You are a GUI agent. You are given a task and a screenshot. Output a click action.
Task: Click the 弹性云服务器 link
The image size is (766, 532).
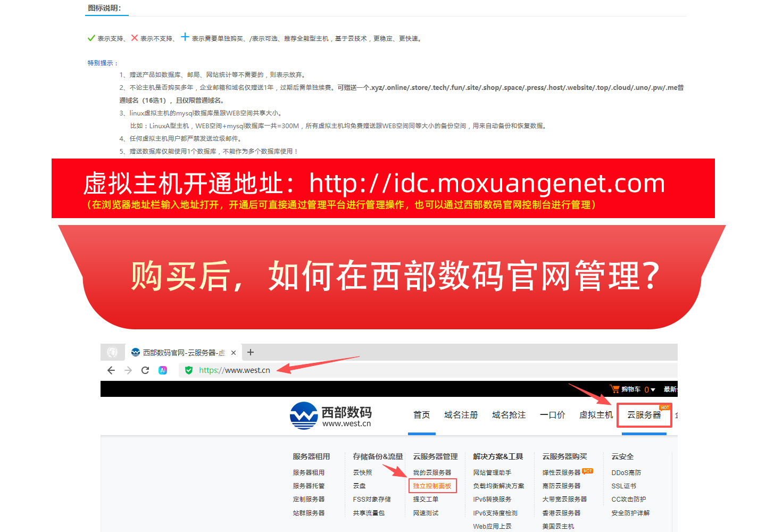point(561,472)
